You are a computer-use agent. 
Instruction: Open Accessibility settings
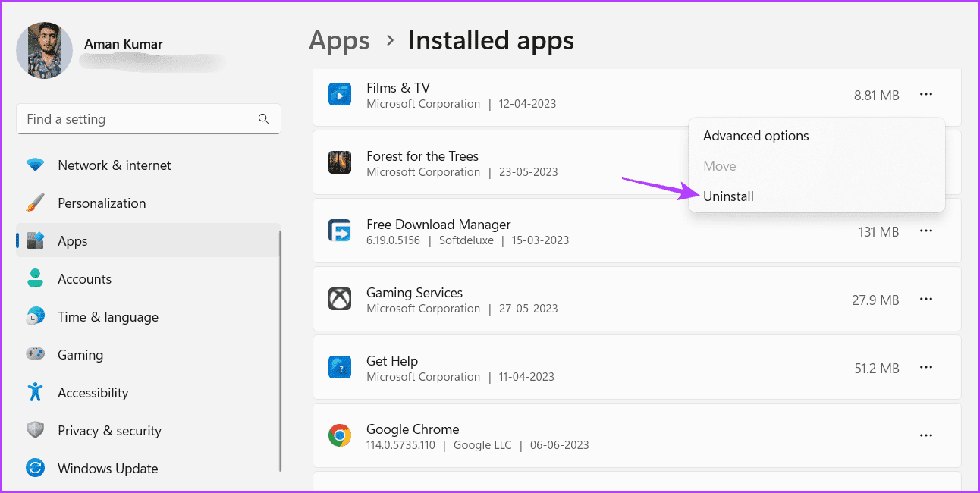pos(148,393)
